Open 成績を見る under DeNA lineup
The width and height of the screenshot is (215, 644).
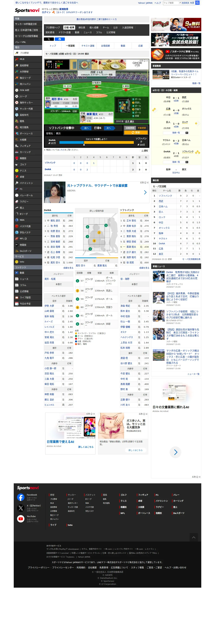68,268
